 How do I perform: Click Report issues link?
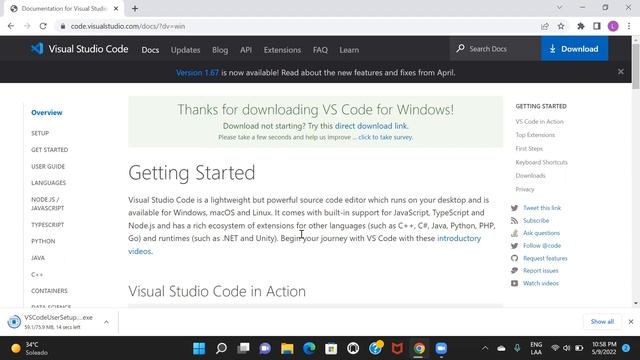pos(540,271)
